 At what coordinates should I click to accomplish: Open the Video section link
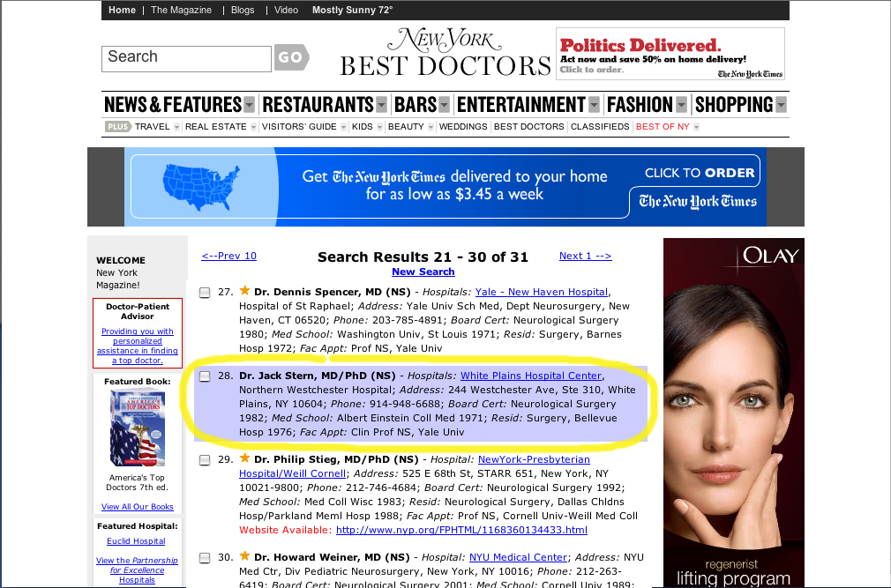286,11
